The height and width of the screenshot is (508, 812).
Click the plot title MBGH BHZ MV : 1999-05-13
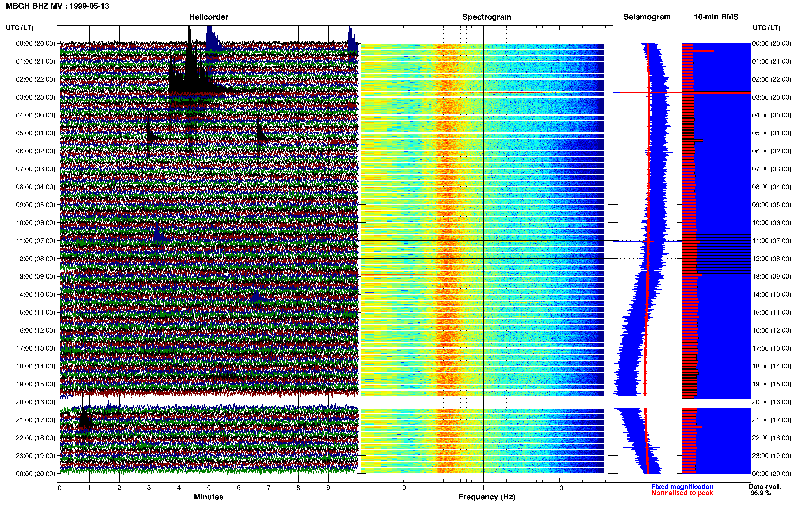pos(57,6)
